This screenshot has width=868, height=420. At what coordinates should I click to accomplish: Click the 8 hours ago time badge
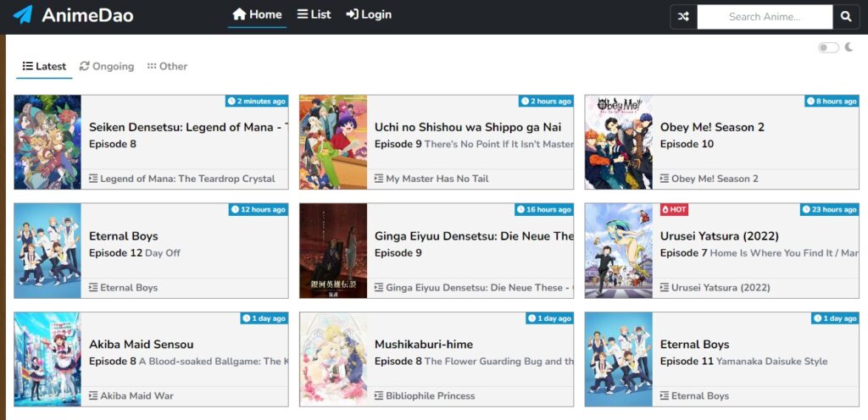(x=832, y=101)
